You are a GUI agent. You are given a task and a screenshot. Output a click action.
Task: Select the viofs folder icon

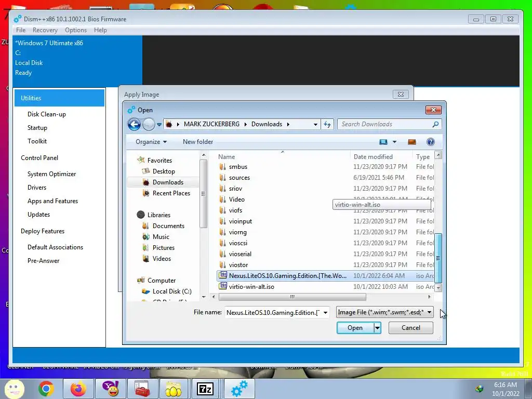(222, 210)
